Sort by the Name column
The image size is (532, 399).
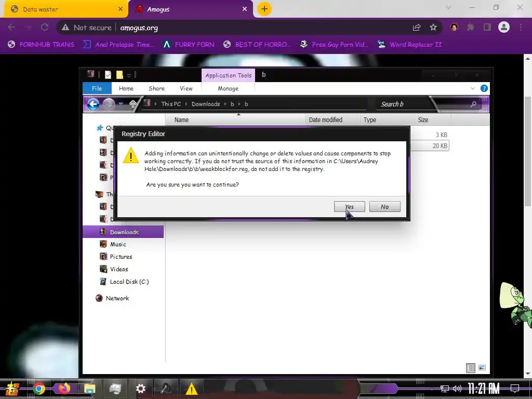(x=235, y=120)
